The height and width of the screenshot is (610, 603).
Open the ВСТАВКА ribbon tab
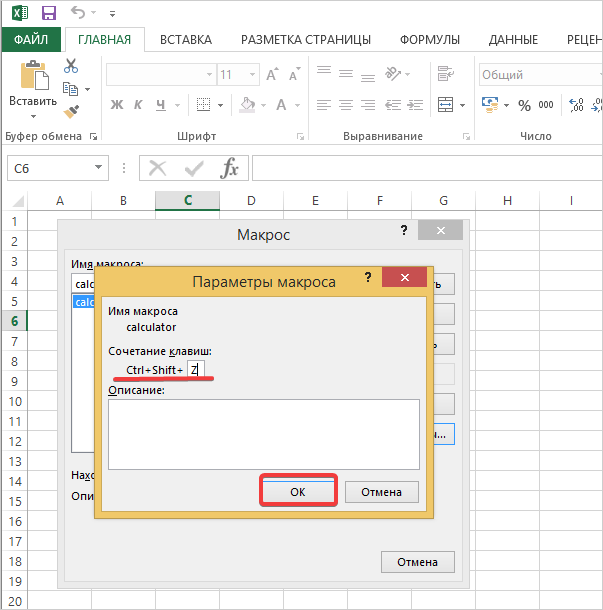point(185,40)
